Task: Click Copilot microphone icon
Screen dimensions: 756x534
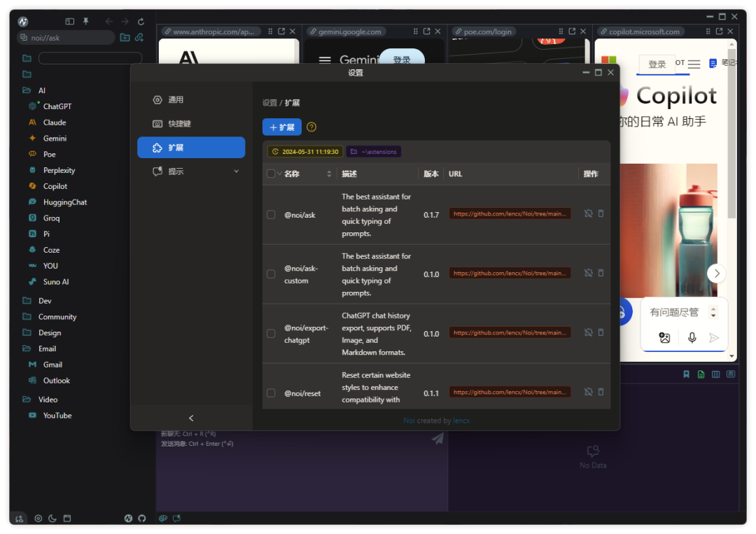Action: tap(692, 338)
